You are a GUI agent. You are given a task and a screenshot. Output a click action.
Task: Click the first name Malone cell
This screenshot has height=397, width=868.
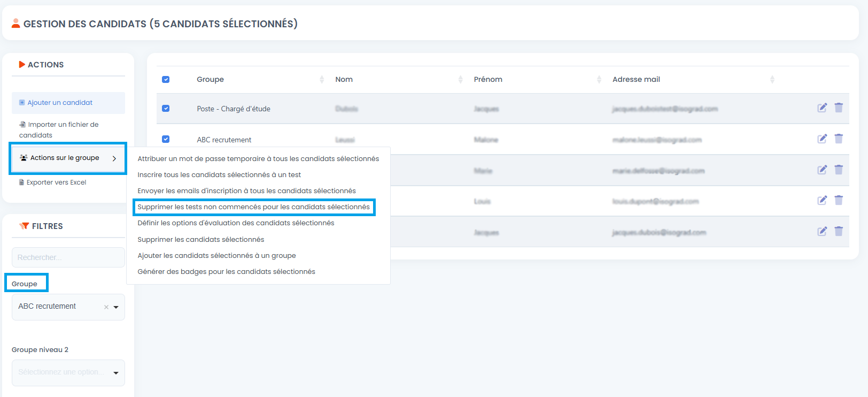(486, 140)
